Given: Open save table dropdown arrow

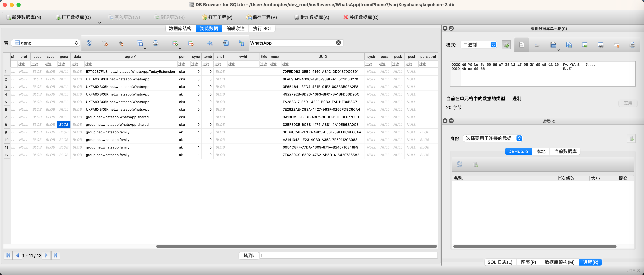Looking at the screenshot, I should [x=145, y=49].
